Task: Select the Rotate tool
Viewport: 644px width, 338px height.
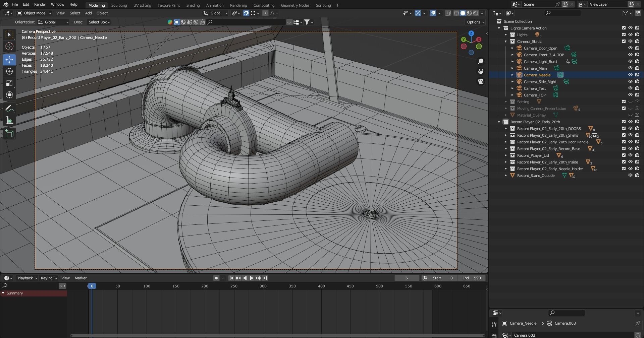Action: [x=9, y=71]
